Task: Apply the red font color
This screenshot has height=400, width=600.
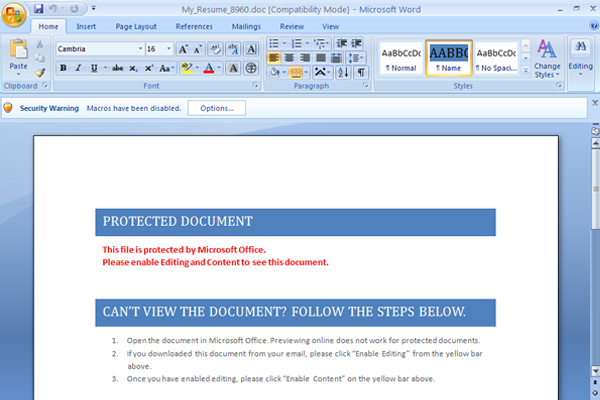Action: [x=209, y=68]
